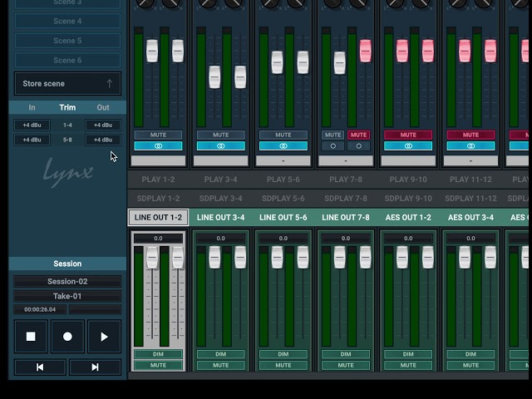This screenshot has width=532, height=399.
Task: Toggle input trim +4 dBu for channels 1-4
Action: pos(32,125)
